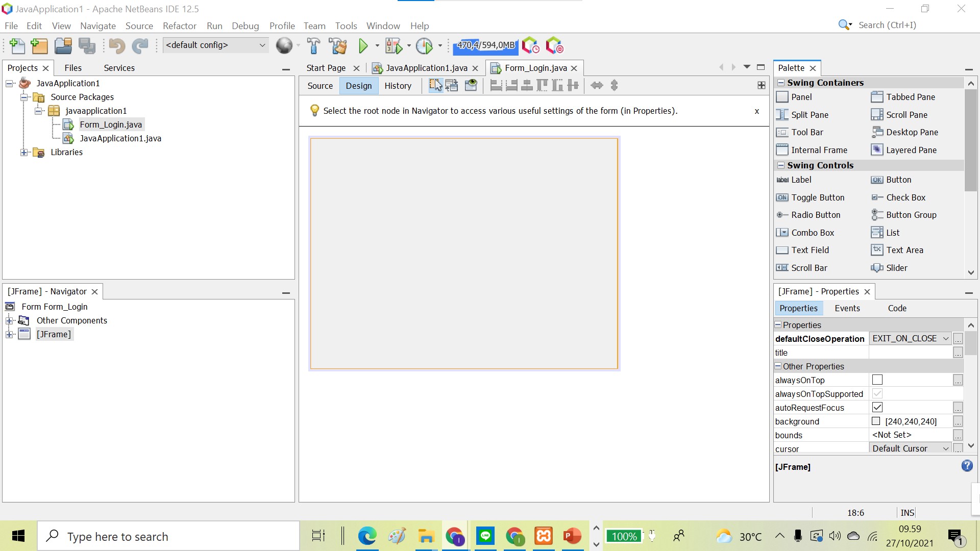Select the Run Project icon in the toolbar
Screen dimensions: 980x551
point(363,45)
